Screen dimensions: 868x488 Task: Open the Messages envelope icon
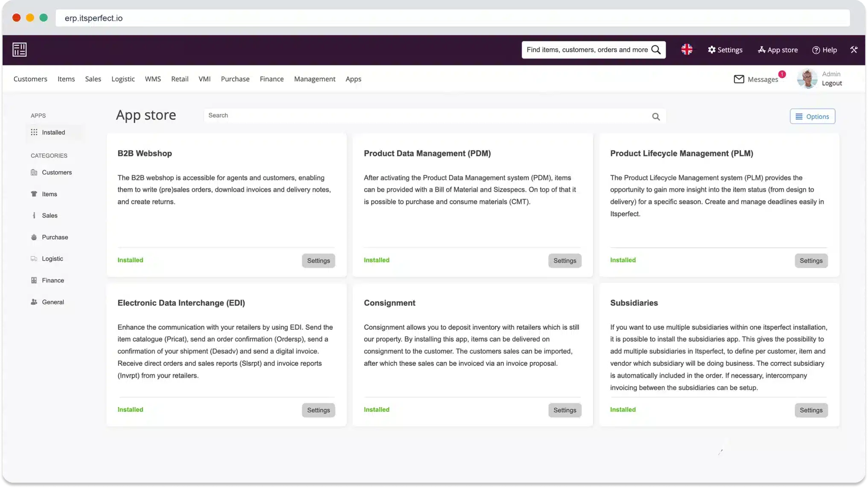pos(739,79)
